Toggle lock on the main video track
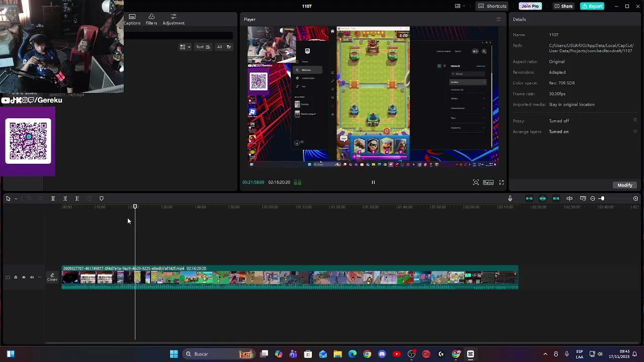Screen dimensions: 644x362 pos(16,277)
